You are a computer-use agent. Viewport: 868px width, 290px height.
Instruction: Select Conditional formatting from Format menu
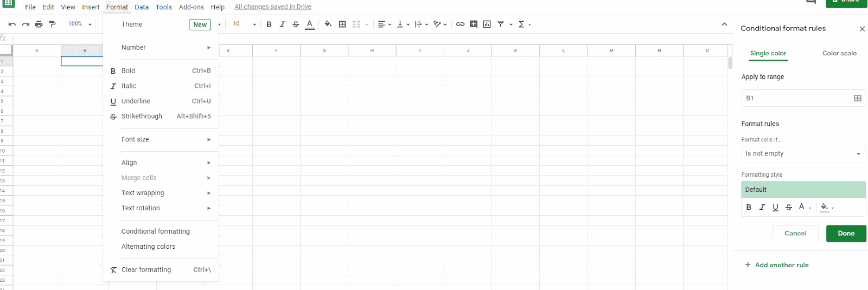tap(156, 231)
